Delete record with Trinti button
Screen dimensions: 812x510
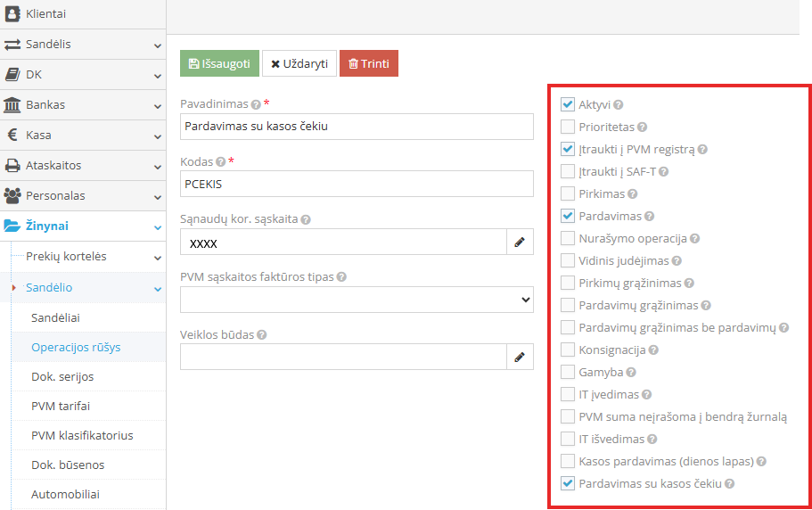click(x=369, y=63)
